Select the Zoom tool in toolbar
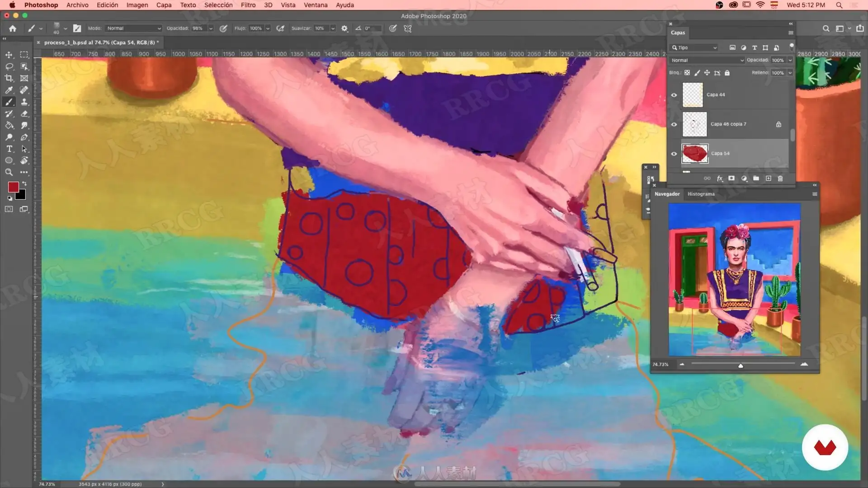 [x=9, y=172]
